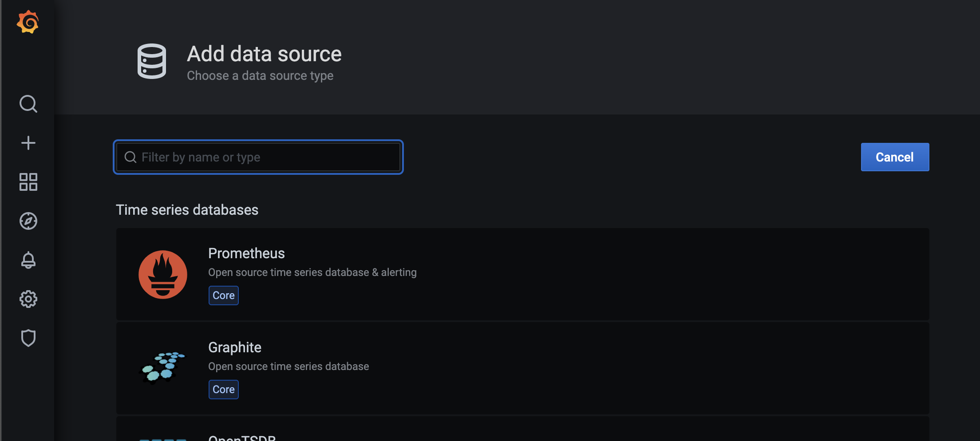This screenshot has height=441, width=980.
Task: Click the Cancel button
Action: [x=894, y=157]
